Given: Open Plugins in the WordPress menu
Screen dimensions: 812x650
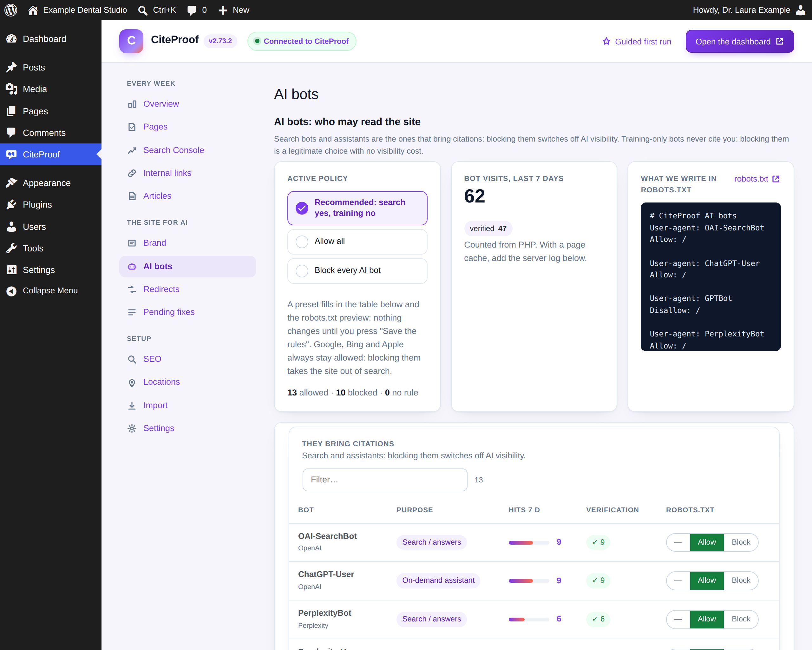Looking at the screenshot, I should 51,205.
